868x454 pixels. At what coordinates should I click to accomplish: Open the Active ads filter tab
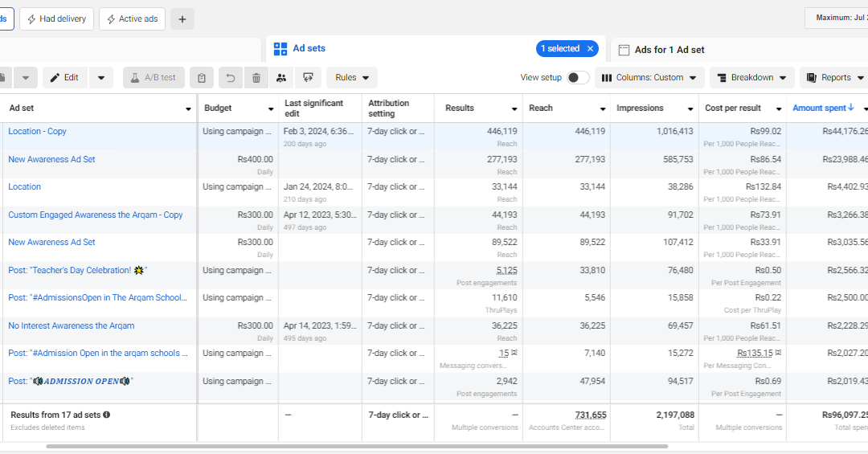pyautogui.click(x=132, y=18)
